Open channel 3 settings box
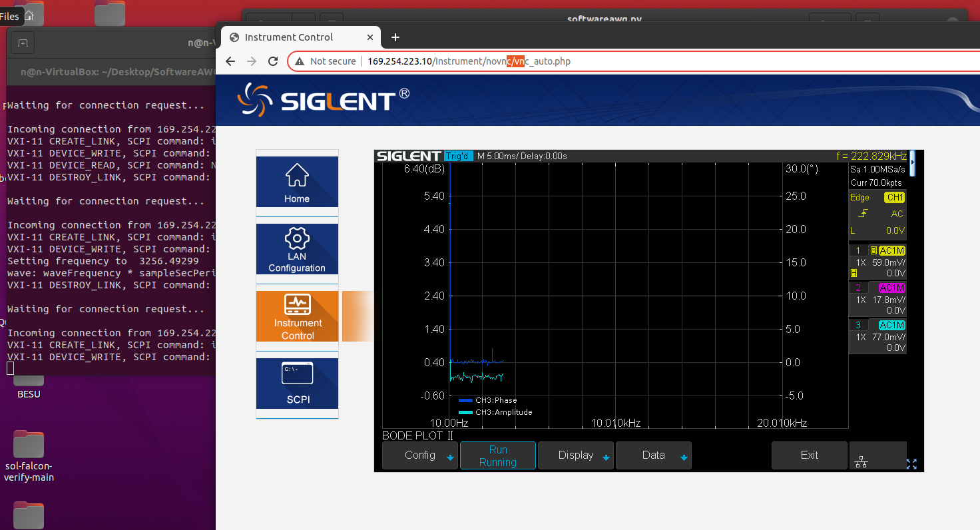Viewport: 980px width, 530px height. tap(877, 336)
